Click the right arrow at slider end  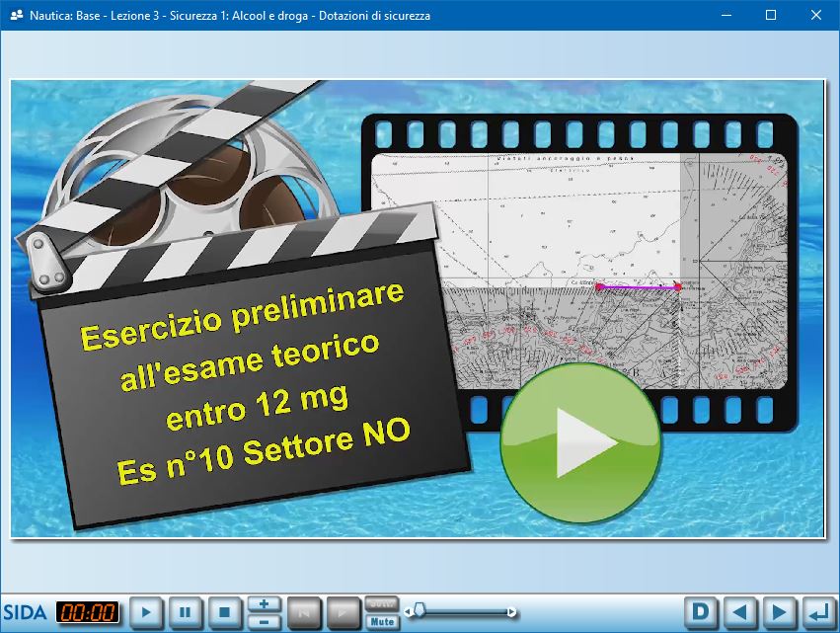click(511, 612)
